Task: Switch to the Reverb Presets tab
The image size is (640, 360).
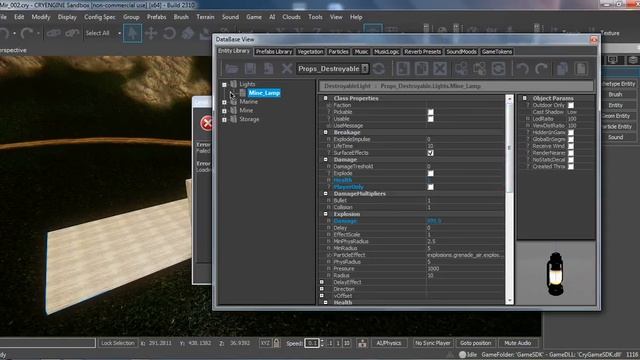Action: tap(423, 52)
